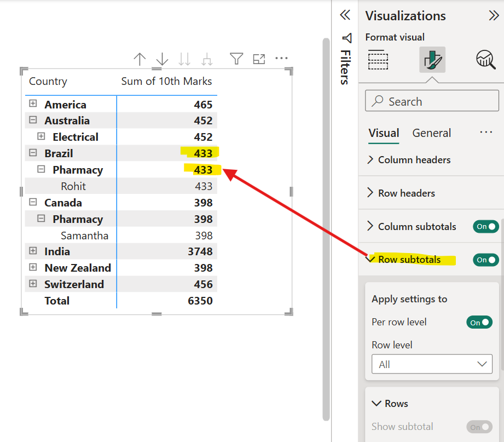
Task: Open the Row level dropdown
Action: (x=432, y=364)
